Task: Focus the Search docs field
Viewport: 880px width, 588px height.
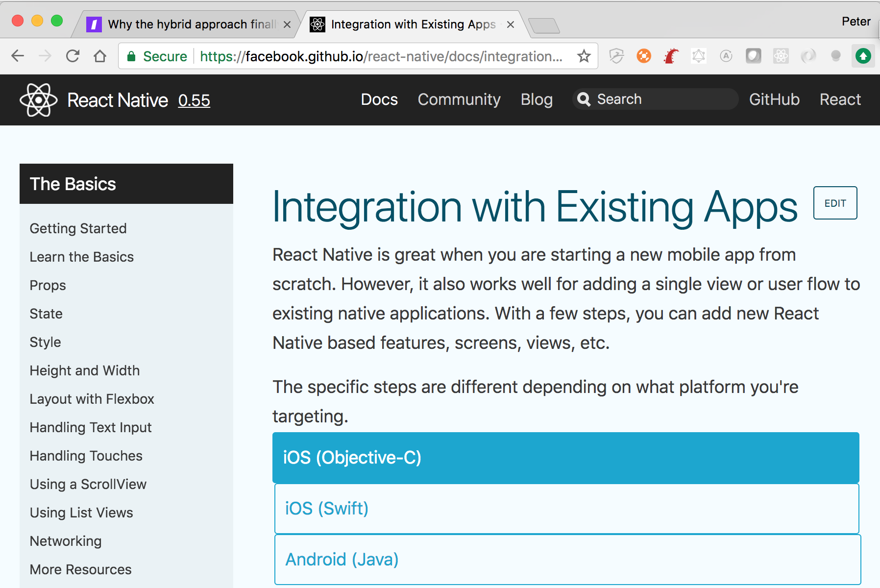Action: point(656,99)
